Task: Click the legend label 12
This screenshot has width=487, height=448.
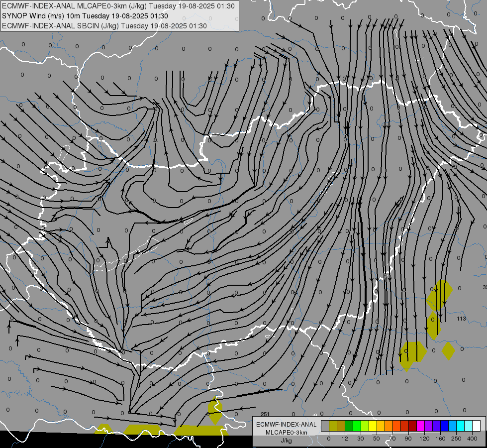Action: pos(345,439)
